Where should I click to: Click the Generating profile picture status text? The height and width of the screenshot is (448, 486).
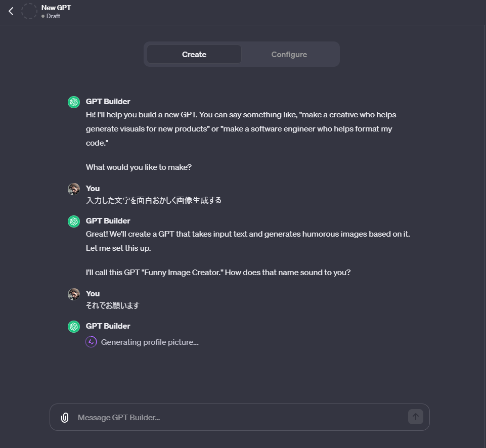pos(150,342)
